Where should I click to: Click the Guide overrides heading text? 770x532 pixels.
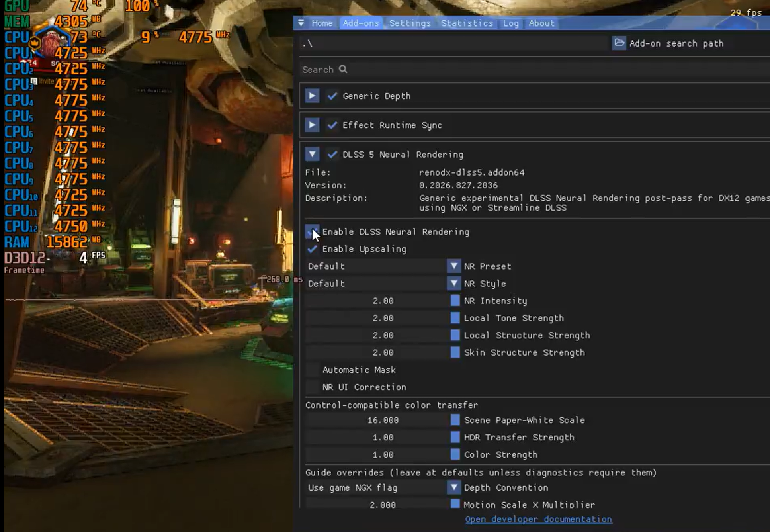[481, 473]
